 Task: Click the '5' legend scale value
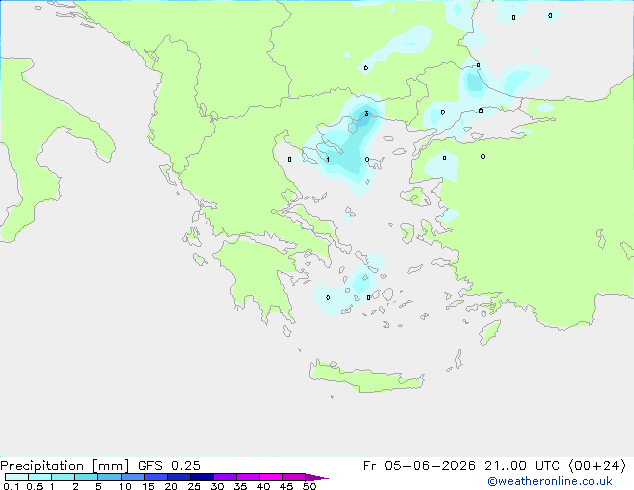[x=98, y=486]
